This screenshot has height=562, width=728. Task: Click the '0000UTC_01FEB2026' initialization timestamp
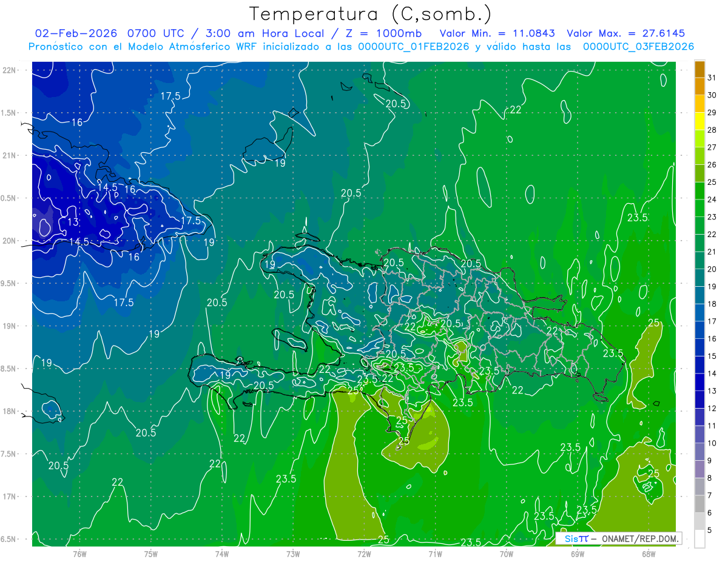(414, 47)
